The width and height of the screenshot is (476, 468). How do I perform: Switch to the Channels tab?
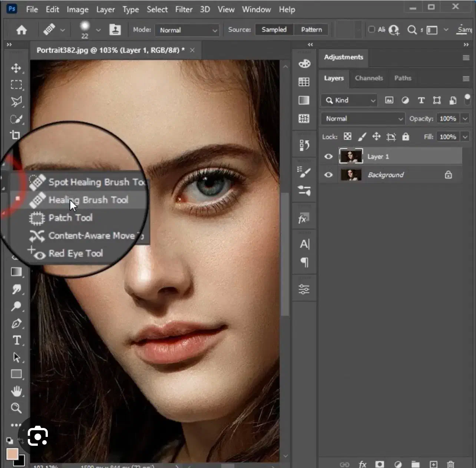pos(368,78)
